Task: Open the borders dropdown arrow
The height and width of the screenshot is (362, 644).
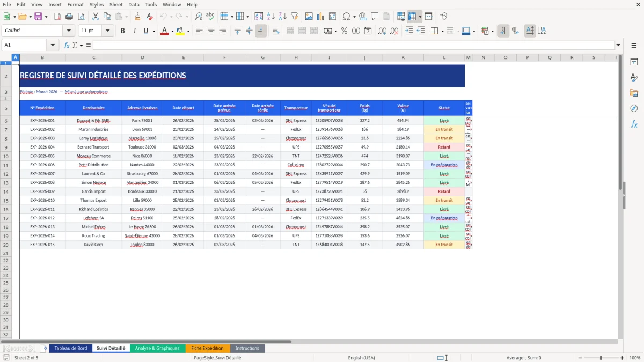Action: 442,31
